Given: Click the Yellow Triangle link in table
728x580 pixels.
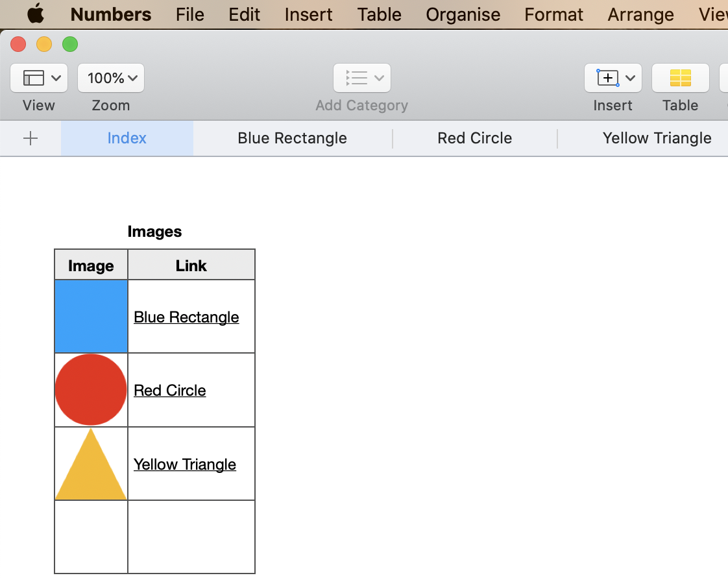Looking at the screenshot, I should point(185,465).
